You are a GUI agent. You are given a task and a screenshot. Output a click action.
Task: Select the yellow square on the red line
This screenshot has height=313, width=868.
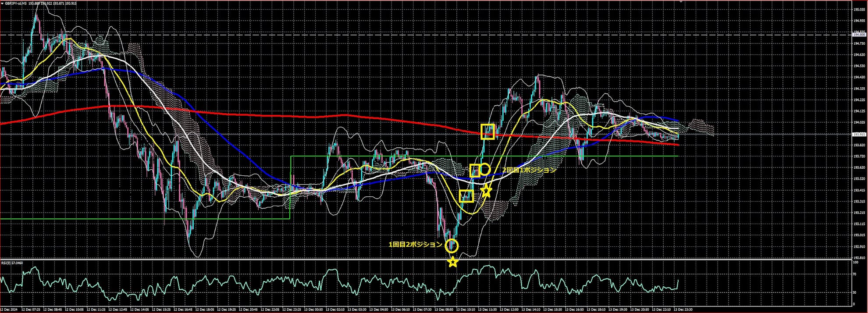[487, 132]
